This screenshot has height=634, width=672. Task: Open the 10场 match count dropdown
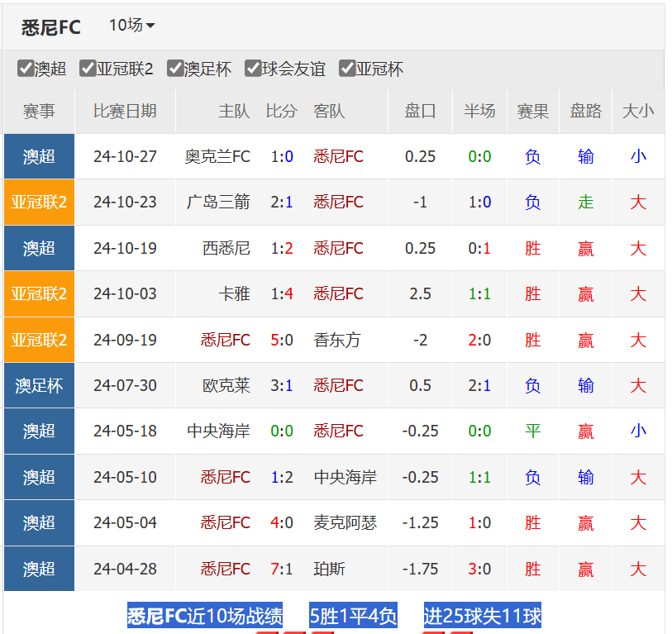coord(131,26)
